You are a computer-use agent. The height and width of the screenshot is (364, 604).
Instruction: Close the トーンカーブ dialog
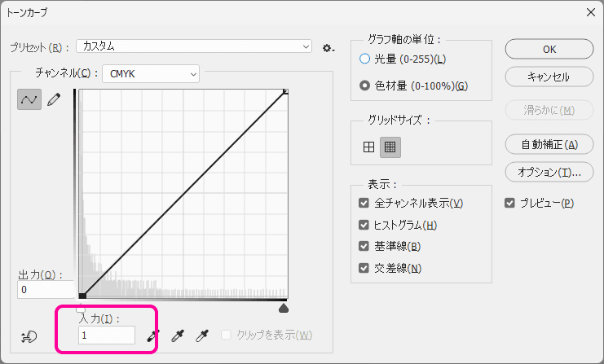pos(590,12)
